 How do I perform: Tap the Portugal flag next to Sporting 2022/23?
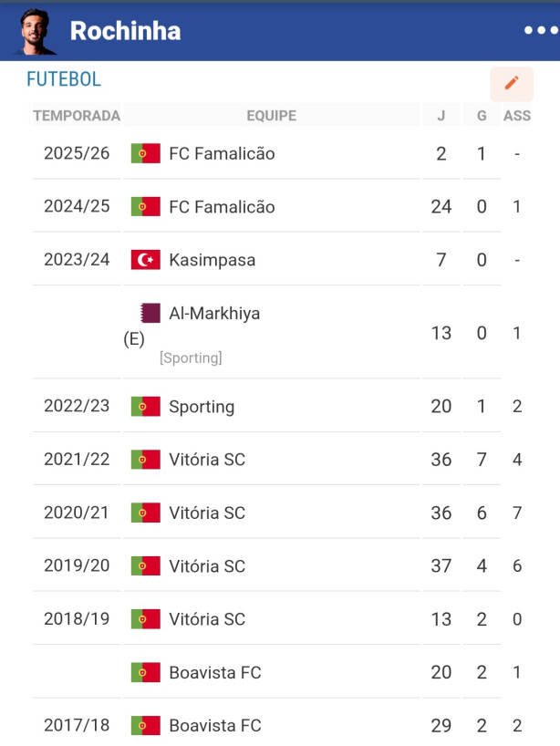click(x=146, y=407)
